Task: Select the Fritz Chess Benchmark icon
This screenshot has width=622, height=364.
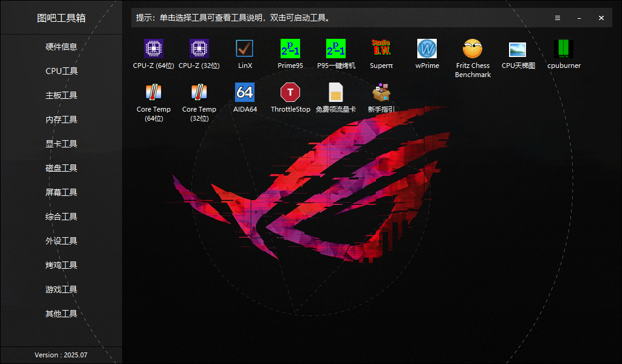Action: click(x=473, y=49)
